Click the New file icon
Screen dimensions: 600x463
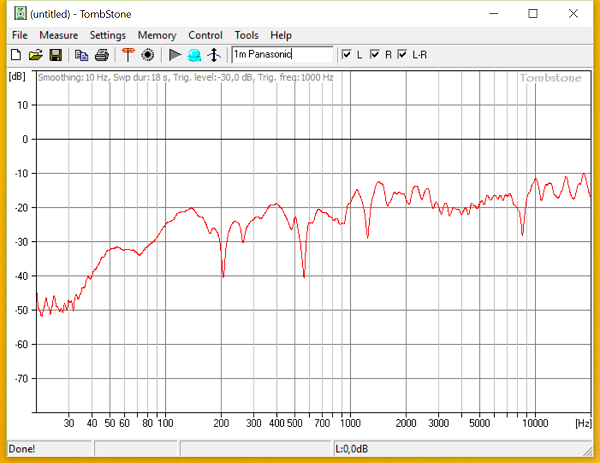click(x=16, y=55)
